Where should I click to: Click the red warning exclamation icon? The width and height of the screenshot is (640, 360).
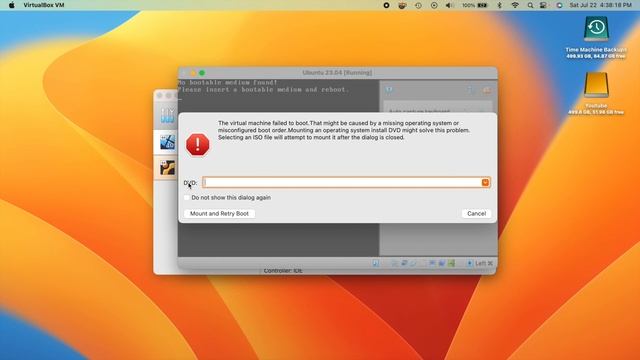click(198, 144)
